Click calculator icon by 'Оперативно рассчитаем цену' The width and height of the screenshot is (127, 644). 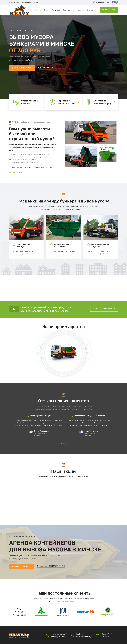(x=89, y=102)
